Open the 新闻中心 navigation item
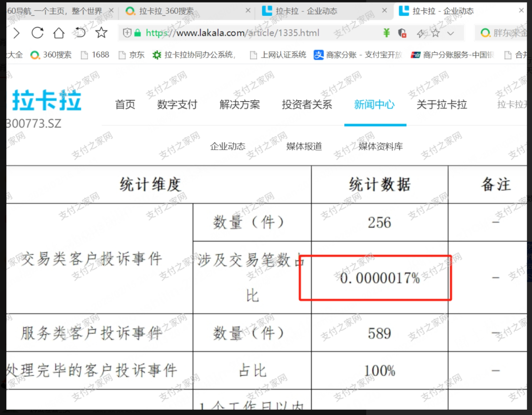 tap(374, 104)
